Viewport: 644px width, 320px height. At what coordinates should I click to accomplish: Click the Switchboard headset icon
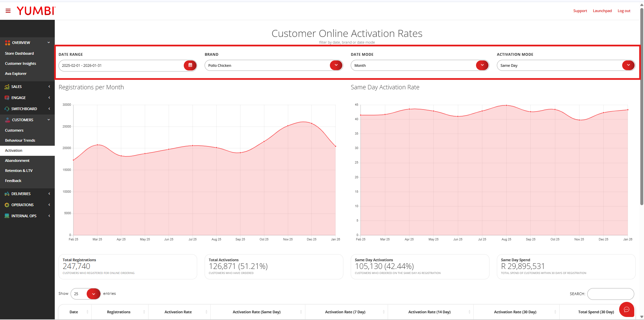[x=7, y=109]
